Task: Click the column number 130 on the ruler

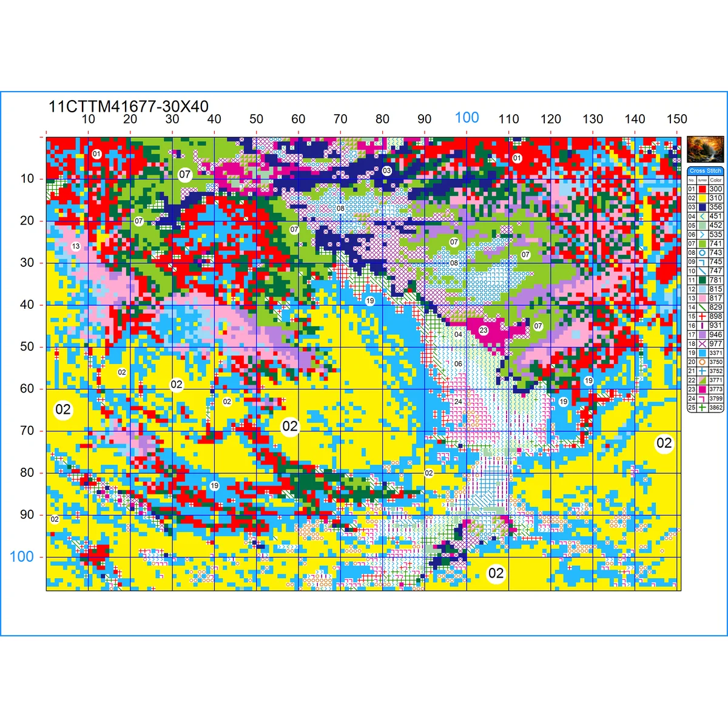Action: (x=593, y=119)
